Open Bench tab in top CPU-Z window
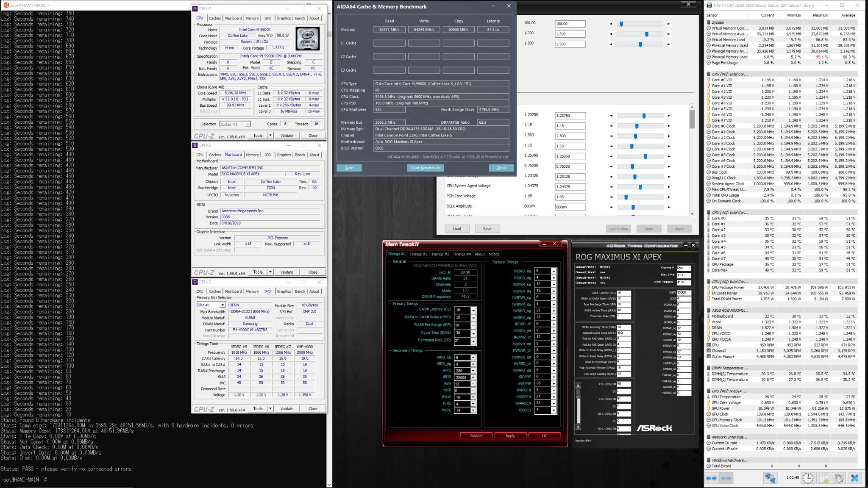Viewport: 868px width, 488px height. coord(300,18)
